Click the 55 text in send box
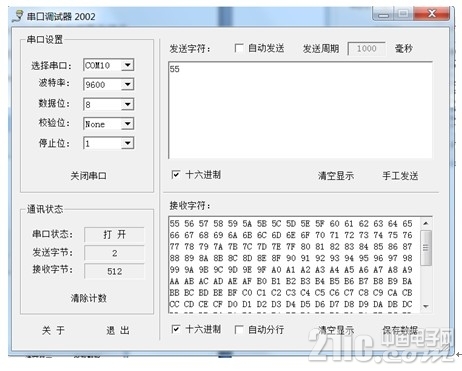The image size is (462, 371). coord(175,69)
